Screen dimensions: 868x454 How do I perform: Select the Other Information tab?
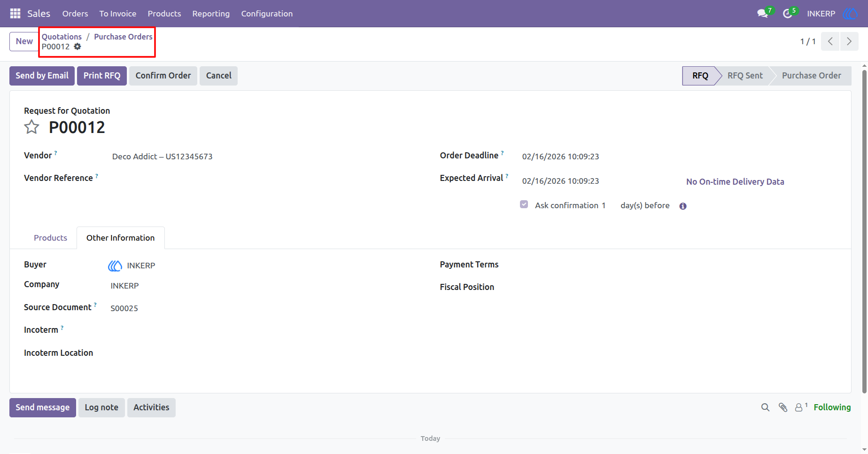point(121,238)
